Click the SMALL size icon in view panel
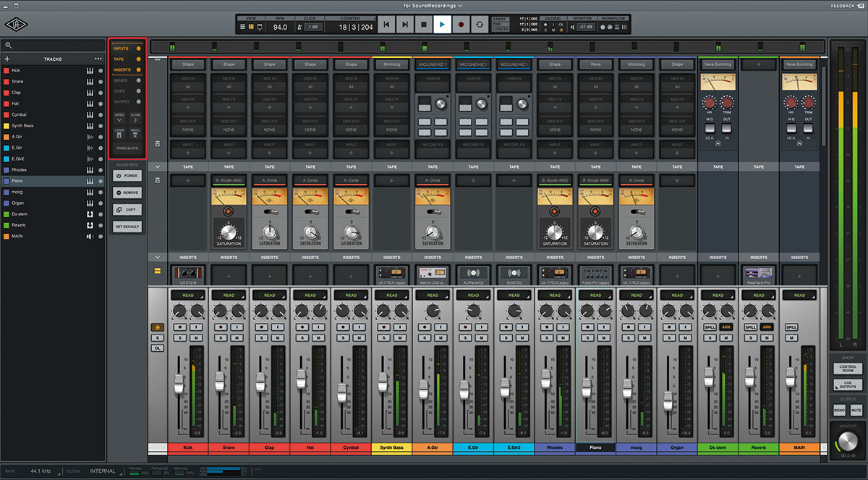 [135, 133]
